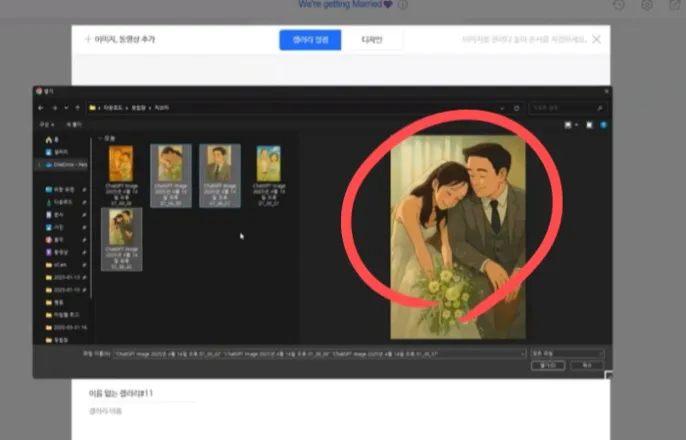The width and height of the screenshot is (686, 440).
Task: Open the 2025-03-01 16 folder in the sidebar
Action: point(66,328)
